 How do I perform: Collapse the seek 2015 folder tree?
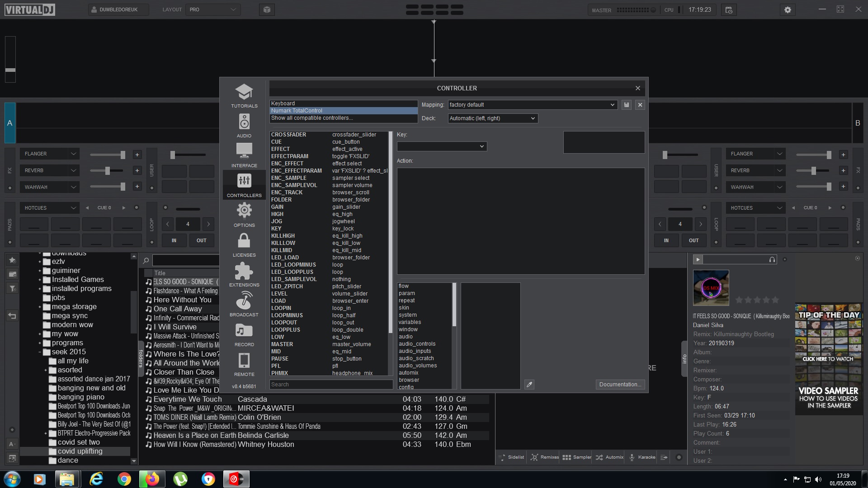40,352
